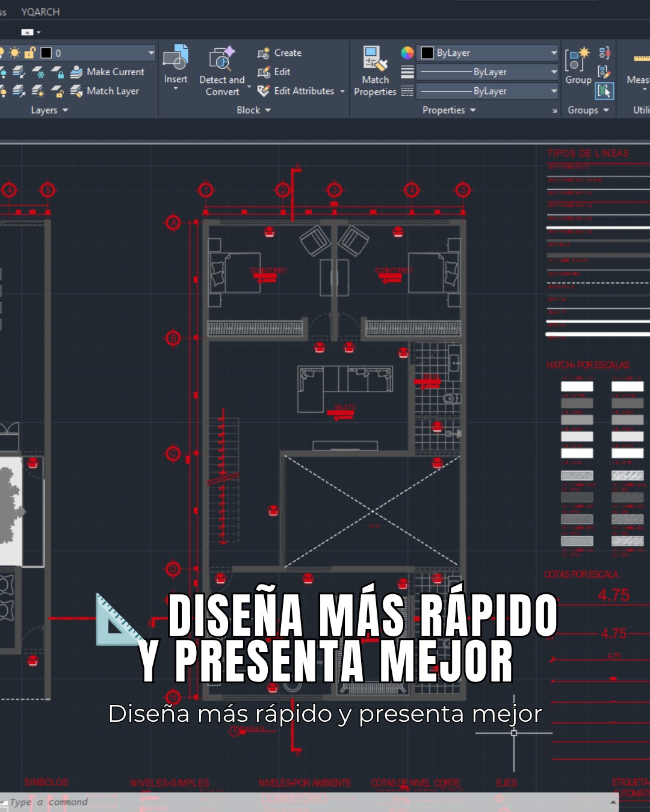Open the layer 0 dropdown list
Image resolution: width=650 pixels, height=812 pixels.
pos(150,53)
